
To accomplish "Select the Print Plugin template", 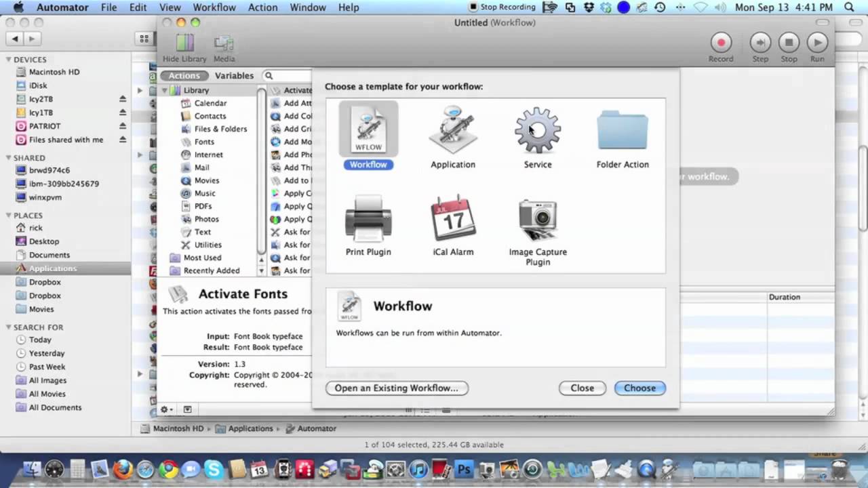I will pyautogui.click(x=368, y=218).
